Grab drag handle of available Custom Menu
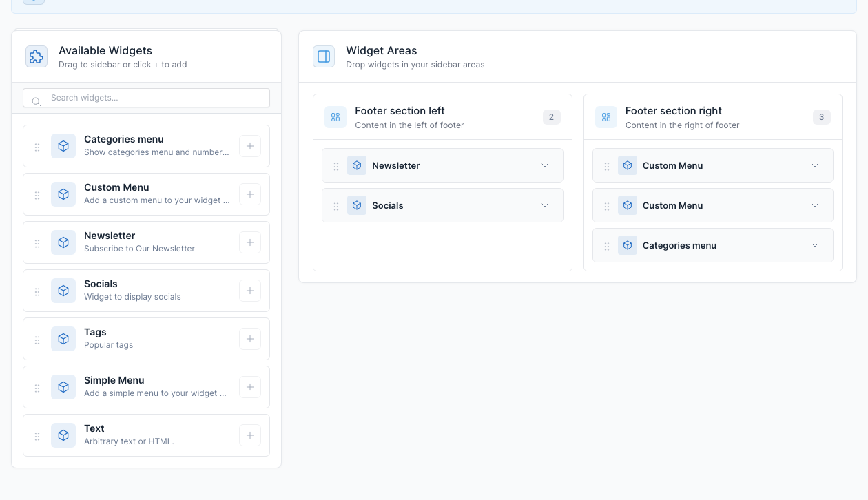 tap(37, 195)
